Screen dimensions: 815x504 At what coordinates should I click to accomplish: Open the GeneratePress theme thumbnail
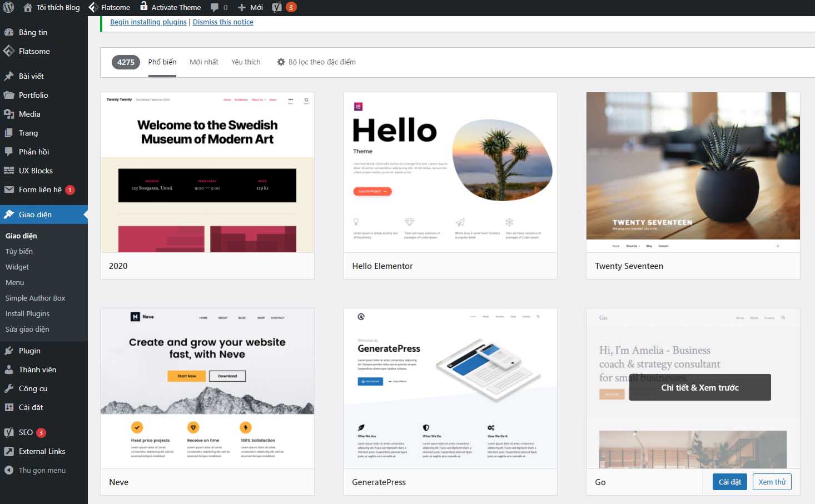point(450,388)
